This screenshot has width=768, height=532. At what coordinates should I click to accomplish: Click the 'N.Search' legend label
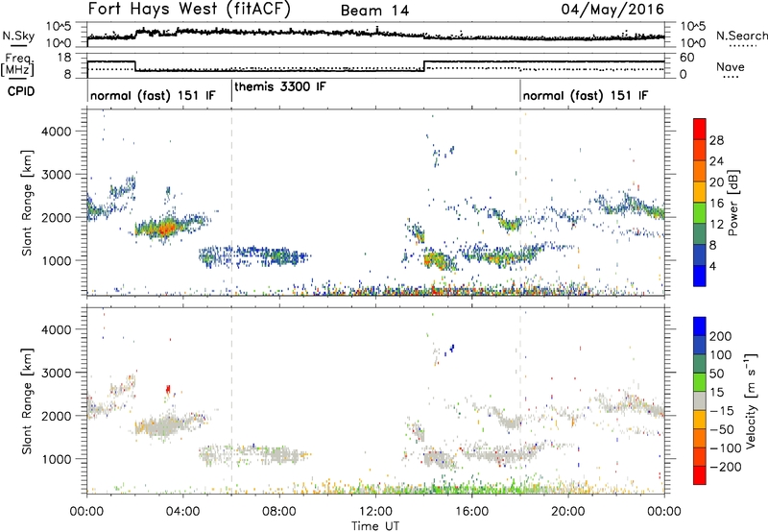tap(741, 36)
